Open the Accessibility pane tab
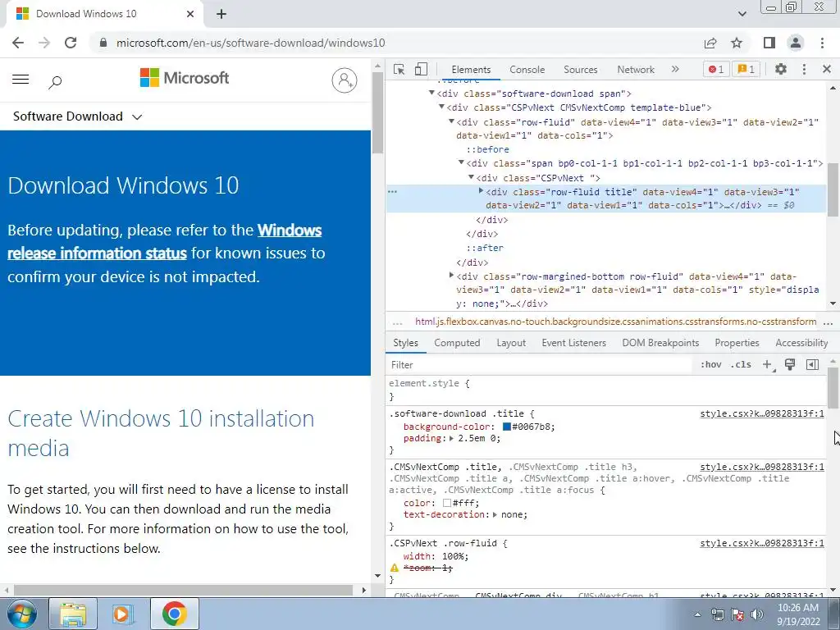 click(801, 343)
